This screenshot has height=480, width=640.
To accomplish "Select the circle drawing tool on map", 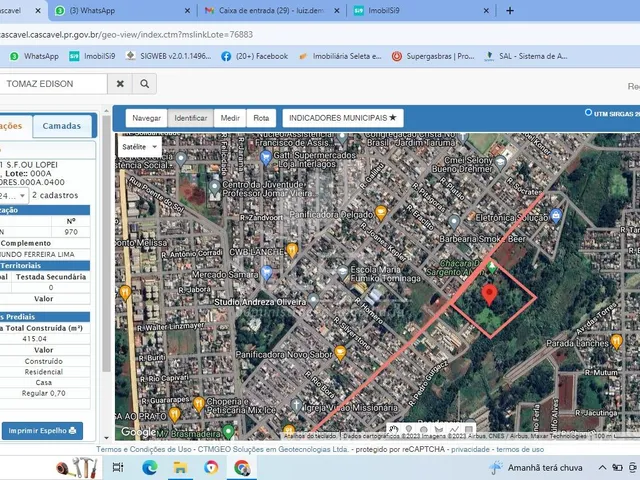I will point(424,429).
